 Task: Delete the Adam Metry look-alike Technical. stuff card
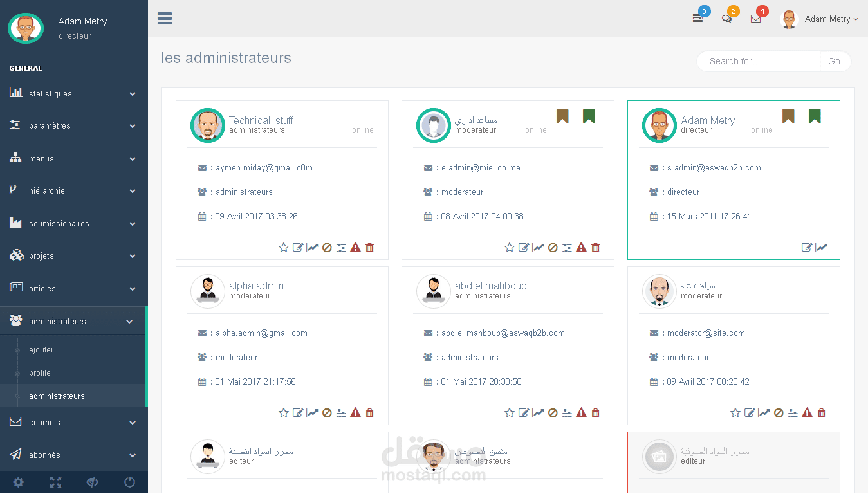coord(370,247)
